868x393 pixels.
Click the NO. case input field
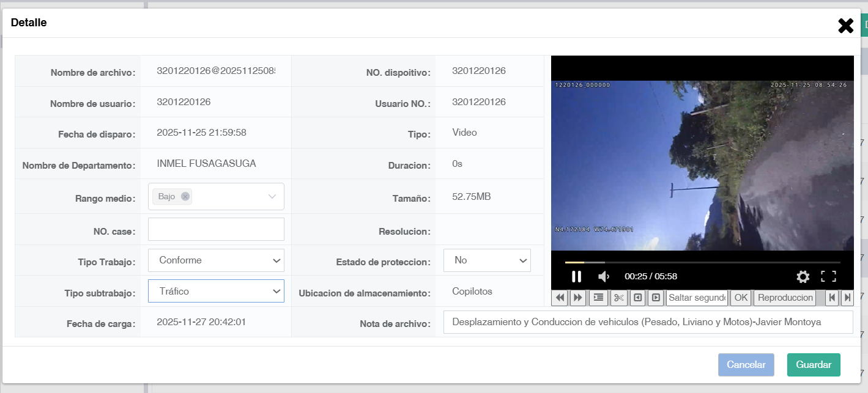click(x=216, y=229)
